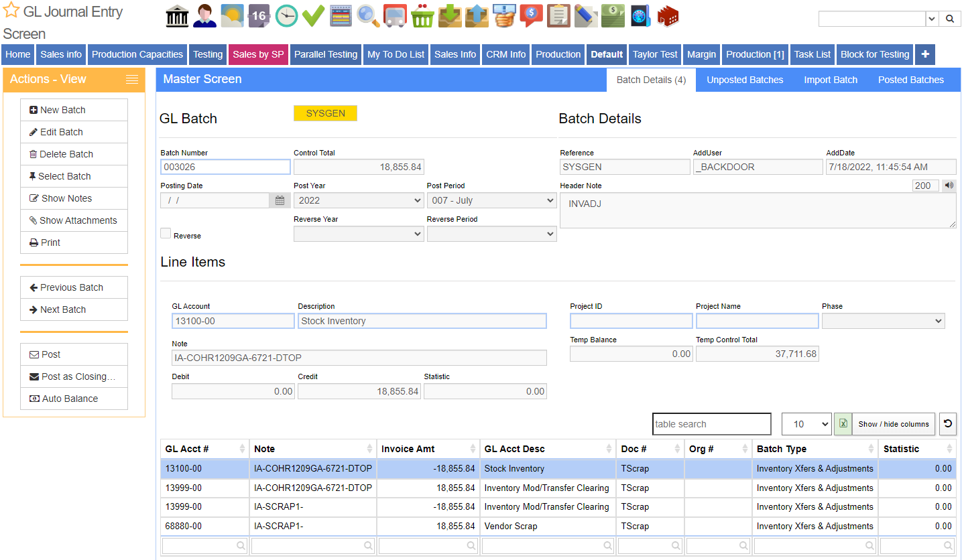
Task: Click the red factory icon
Action: [x=668, y=16]
